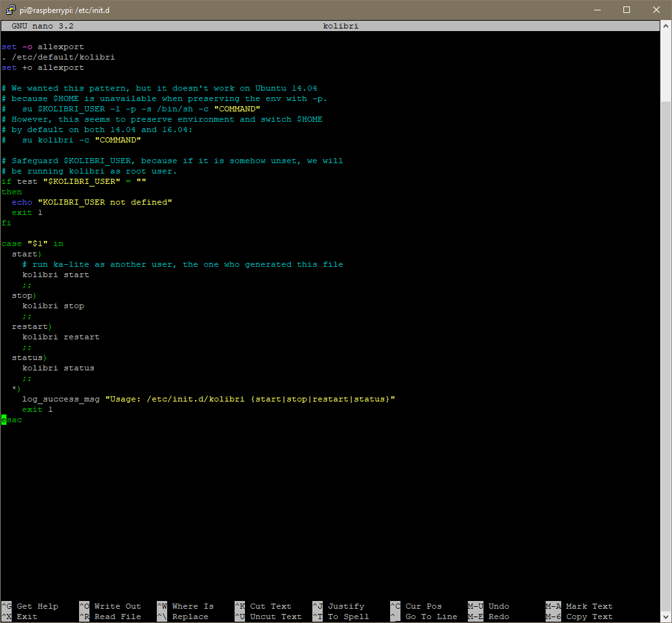Click the Cur Pos shortcut
The image size is (672, 623).
tap(421, 606)
